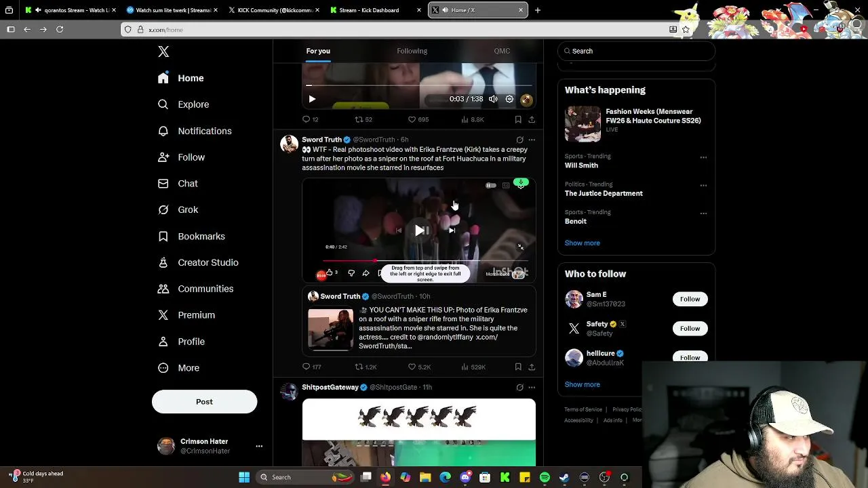Go to Home in the sidebar
Image resolution: width=868 pixels, height=488 pixels.
pos(180,78)
